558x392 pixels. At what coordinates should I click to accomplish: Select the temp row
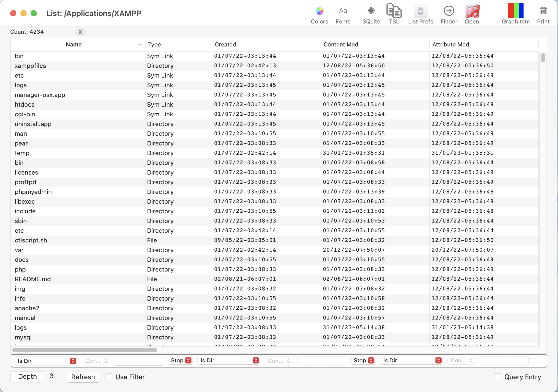point(275,153)
